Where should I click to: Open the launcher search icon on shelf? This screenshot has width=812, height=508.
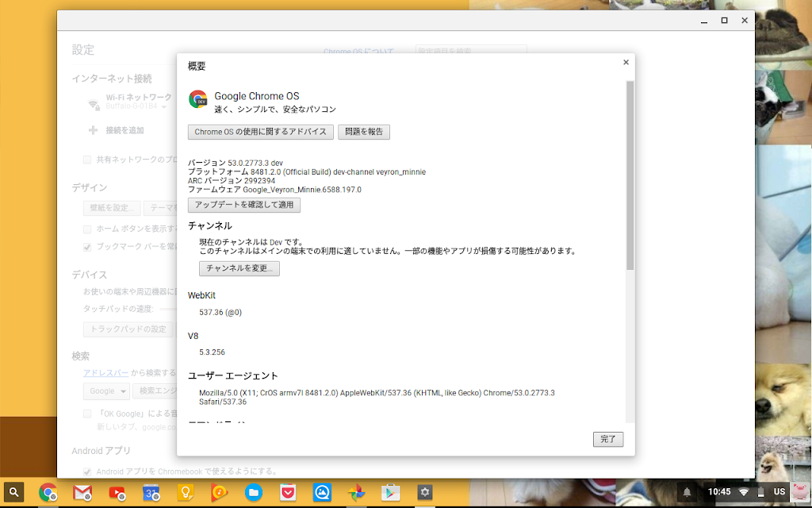tap(14, 492)
